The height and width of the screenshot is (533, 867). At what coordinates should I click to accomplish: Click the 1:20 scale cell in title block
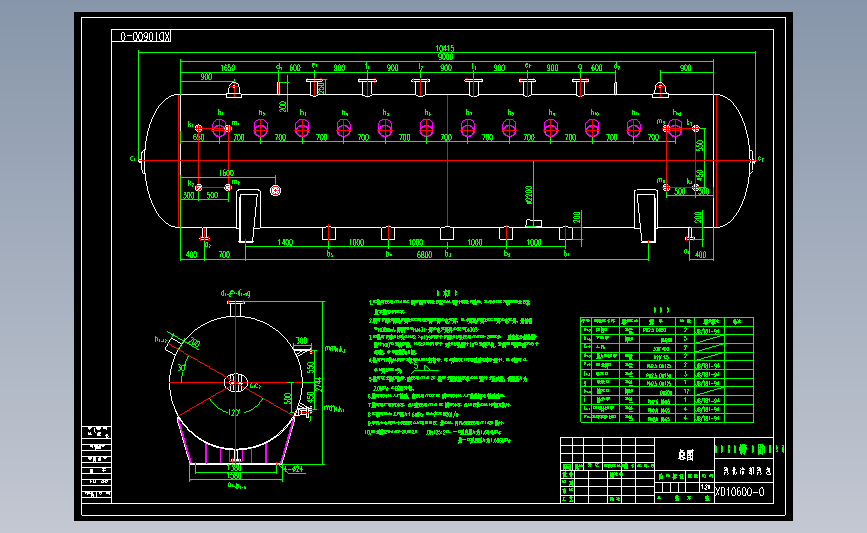pyautogui.click(x=706, y=488)
